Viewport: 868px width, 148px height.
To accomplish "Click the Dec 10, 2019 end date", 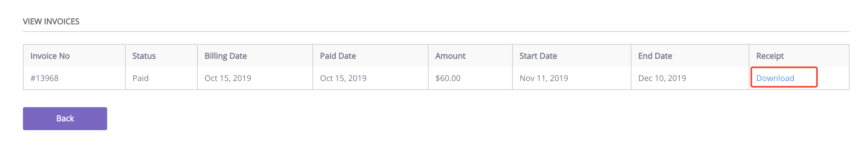I will 662,78.
